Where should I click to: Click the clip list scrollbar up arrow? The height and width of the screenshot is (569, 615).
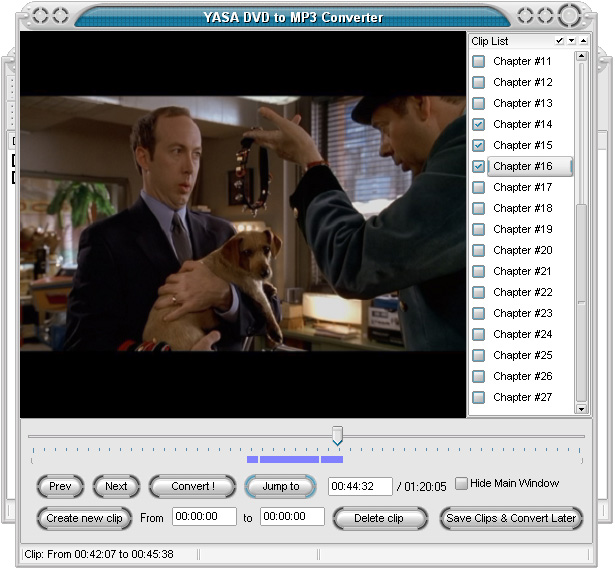coord(581,56)
